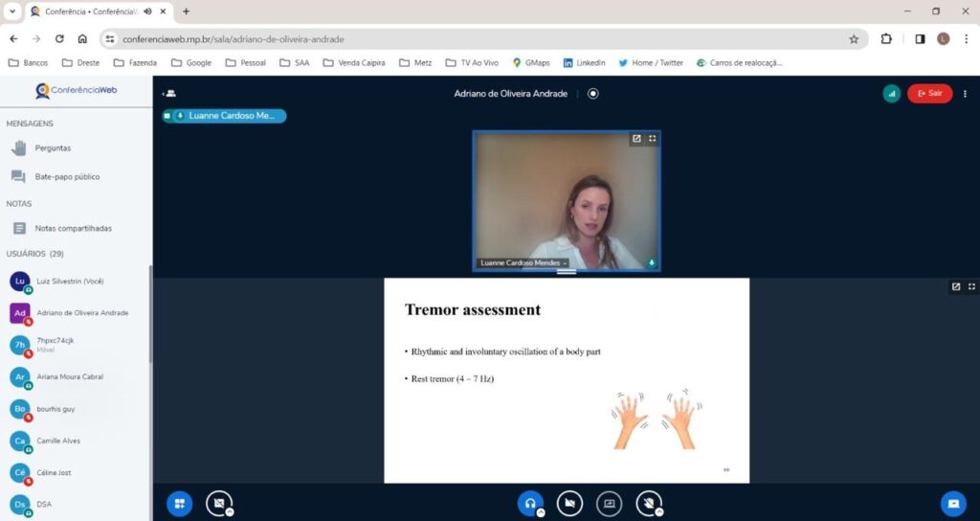This screenshot has width=980, height=521.
Task: Open the presentation button at bottom right
Action: (x=952, y=503)
